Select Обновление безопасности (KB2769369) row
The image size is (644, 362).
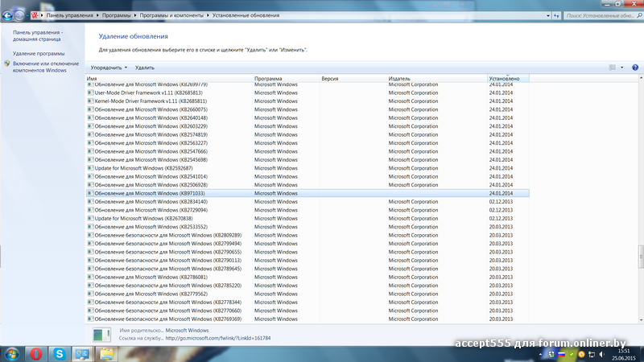[308, 319]
